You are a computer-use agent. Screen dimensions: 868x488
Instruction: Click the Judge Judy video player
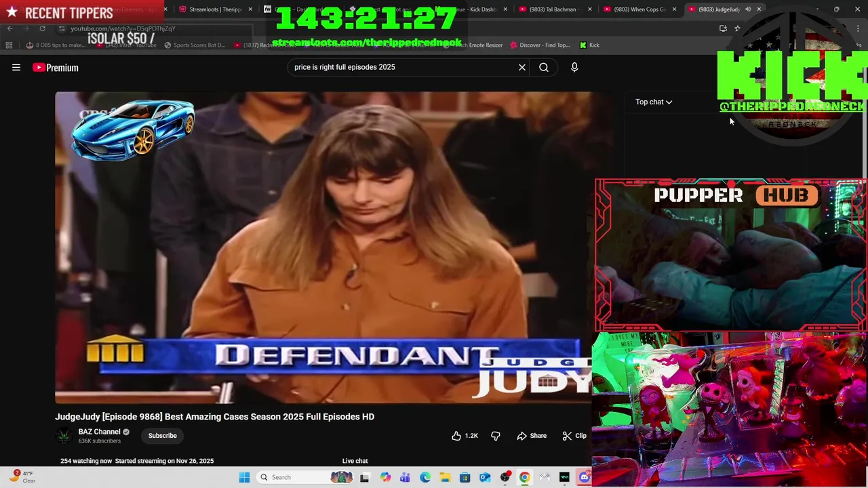324,247
